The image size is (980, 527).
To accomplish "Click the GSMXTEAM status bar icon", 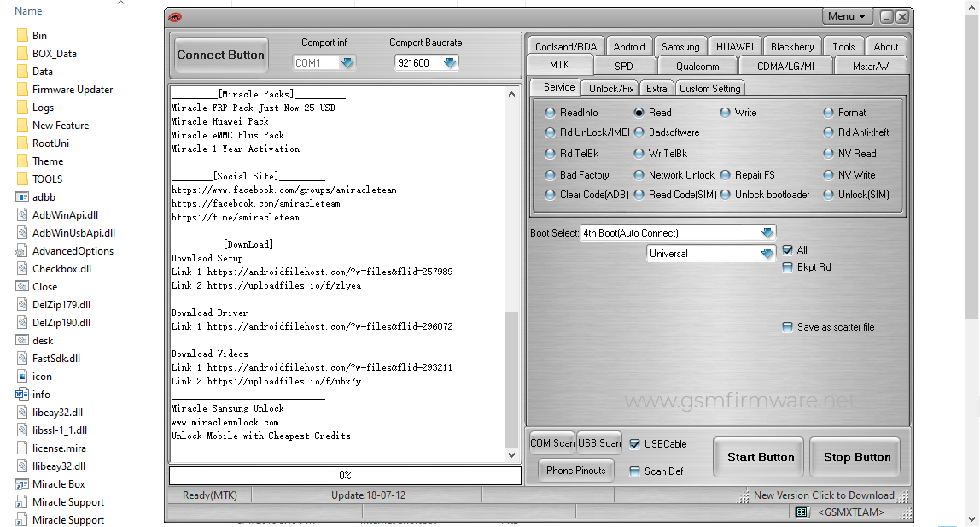I will point(802,512).
